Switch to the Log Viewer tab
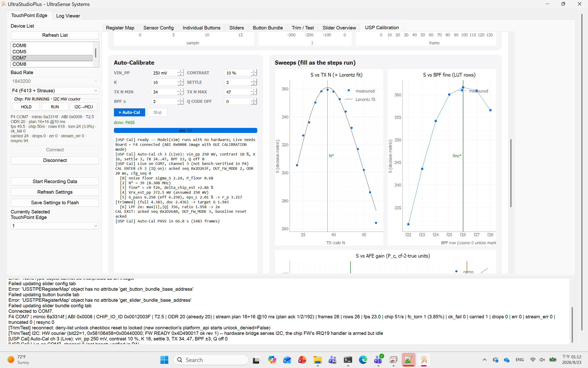 point(68,16)
